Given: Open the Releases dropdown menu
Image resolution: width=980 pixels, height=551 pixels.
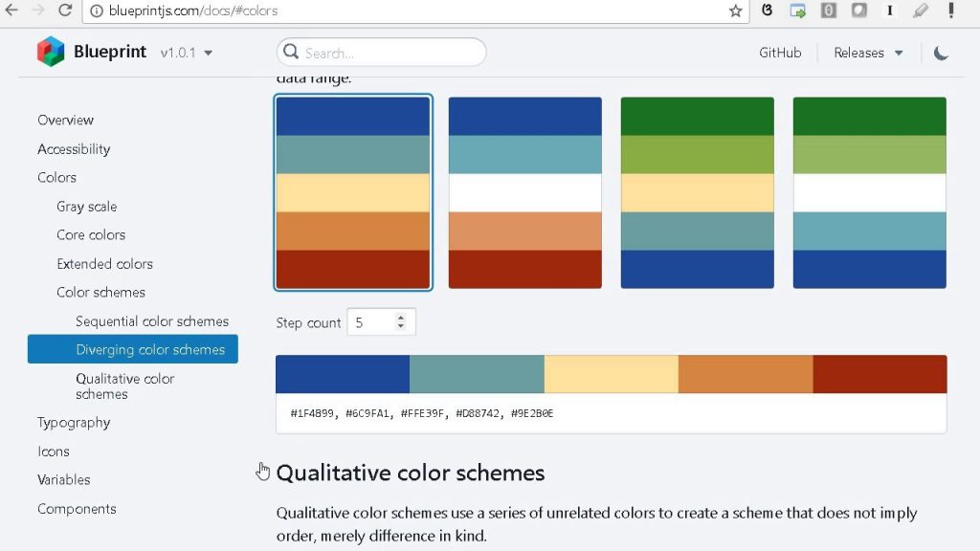Looking at the screenshot, I should pos(868,54).
